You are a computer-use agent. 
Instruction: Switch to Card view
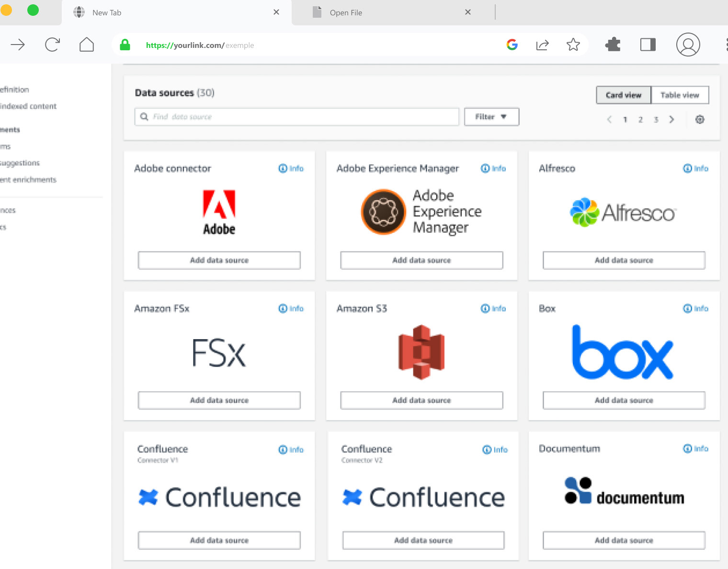[x=624, y=95]
